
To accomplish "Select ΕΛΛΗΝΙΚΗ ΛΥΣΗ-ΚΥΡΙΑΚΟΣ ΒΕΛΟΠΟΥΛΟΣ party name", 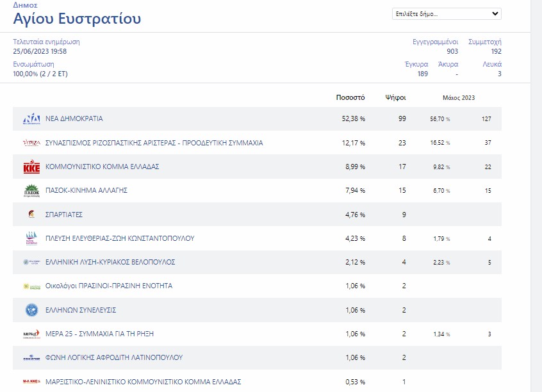I will click(110, 262).
